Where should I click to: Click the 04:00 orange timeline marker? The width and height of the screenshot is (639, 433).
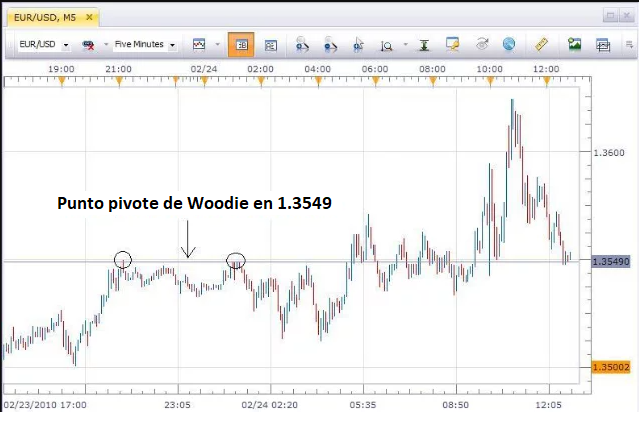pos(318,81)
